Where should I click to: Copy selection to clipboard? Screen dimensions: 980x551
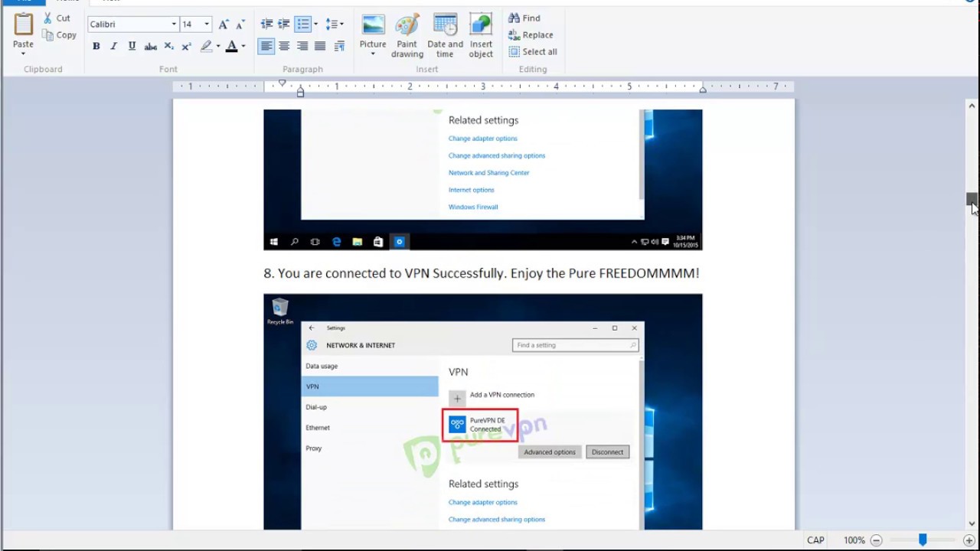[60, 34]
